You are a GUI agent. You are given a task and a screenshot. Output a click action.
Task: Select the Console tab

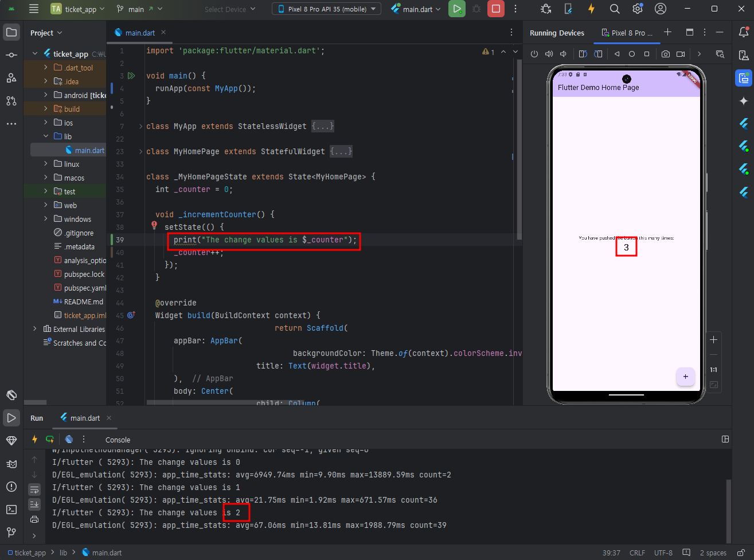click(118, 440)
